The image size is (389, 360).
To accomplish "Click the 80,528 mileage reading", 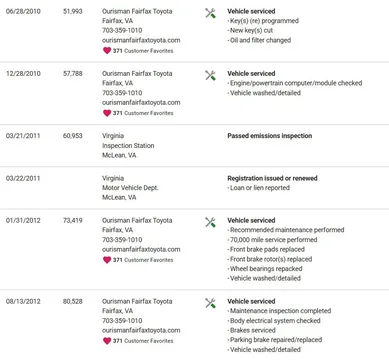I will (73, 301).
